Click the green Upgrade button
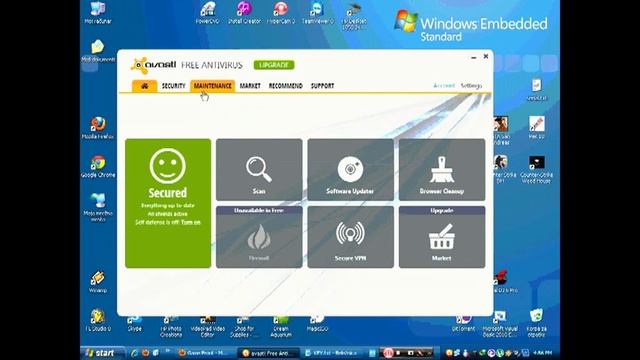 tap(274, 65)
